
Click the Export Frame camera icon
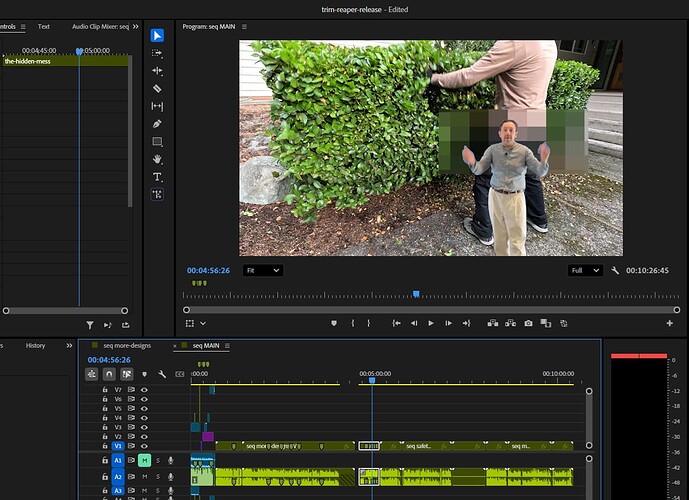tap(528, 323)
